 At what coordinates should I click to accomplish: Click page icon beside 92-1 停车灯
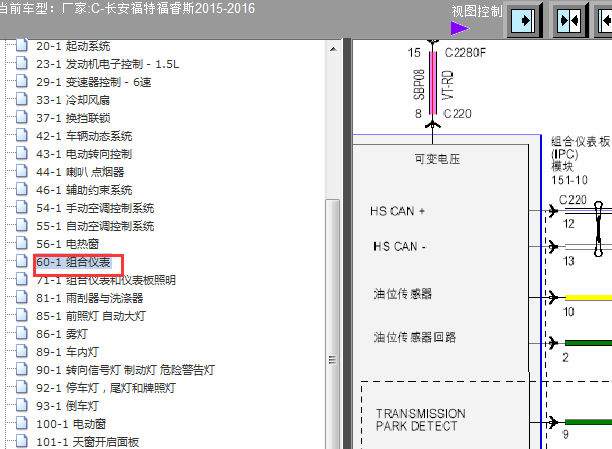pos(22,387)
